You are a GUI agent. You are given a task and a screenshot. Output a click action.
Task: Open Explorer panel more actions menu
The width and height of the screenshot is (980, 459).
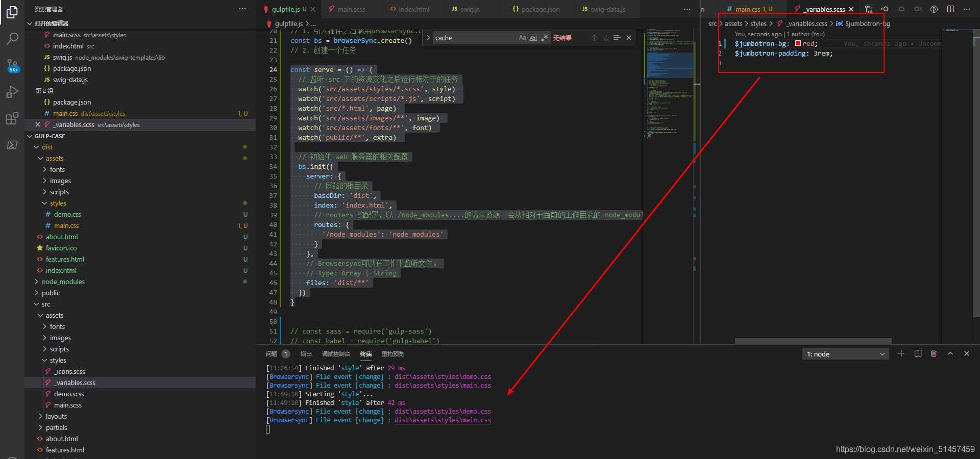tap(242, 9)
